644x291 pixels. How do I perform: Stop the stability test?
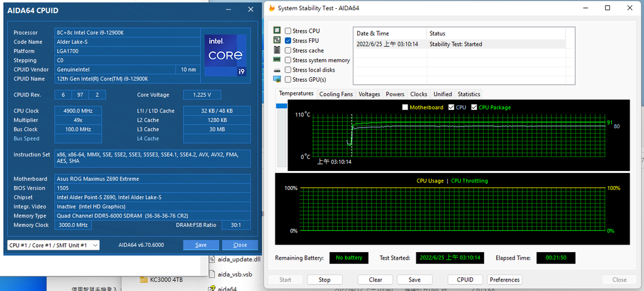coord(325,280)
